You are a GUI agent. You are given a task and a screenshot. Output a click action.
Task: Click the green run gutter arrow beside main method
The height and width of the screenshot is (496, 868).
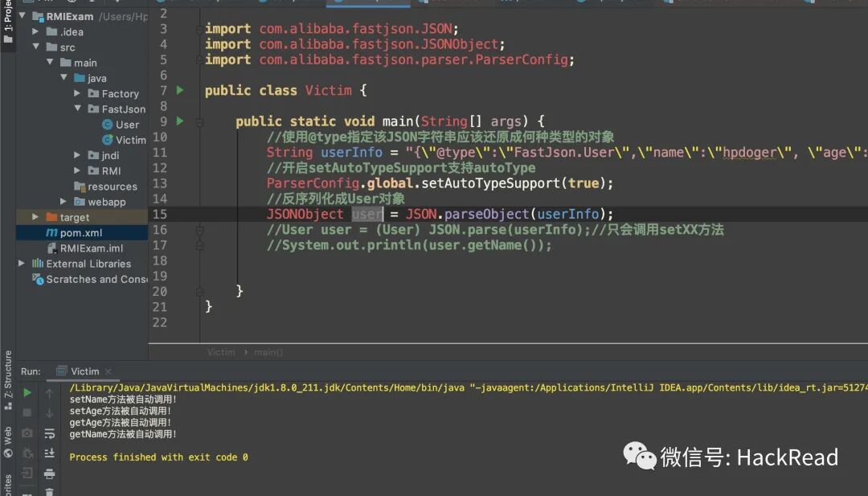point(180,121)
